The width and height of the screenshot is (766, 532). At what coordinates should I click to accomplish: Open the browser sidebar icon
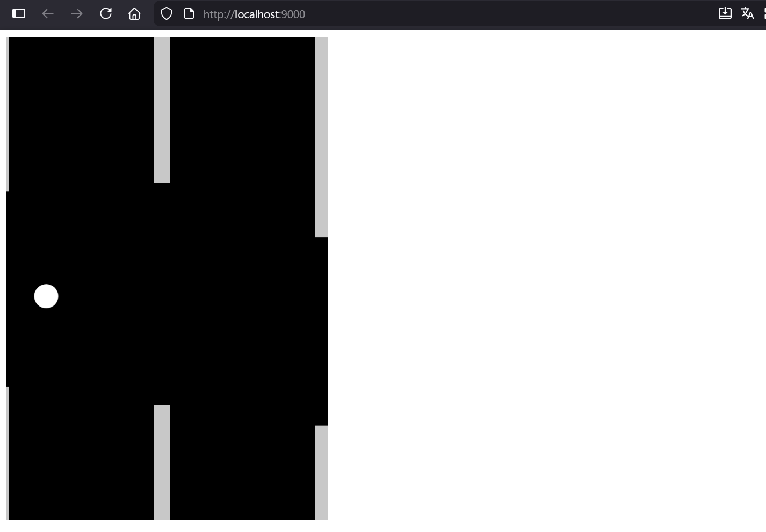[19, 13]
